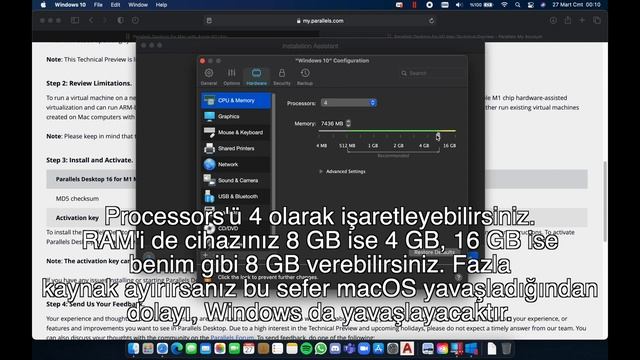Click the Memory value stepper arrows
This screenshot has height=360, width=640.
click(348, 123)
